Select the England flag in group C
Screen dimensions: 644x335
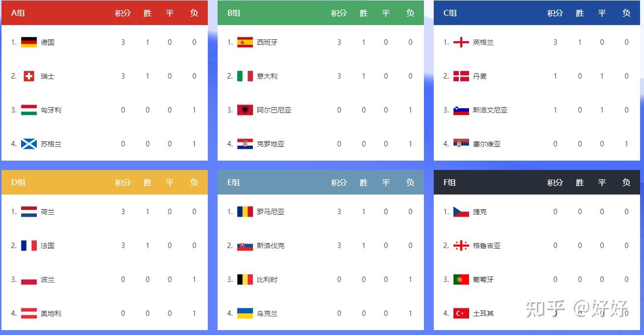coord(461,42)
